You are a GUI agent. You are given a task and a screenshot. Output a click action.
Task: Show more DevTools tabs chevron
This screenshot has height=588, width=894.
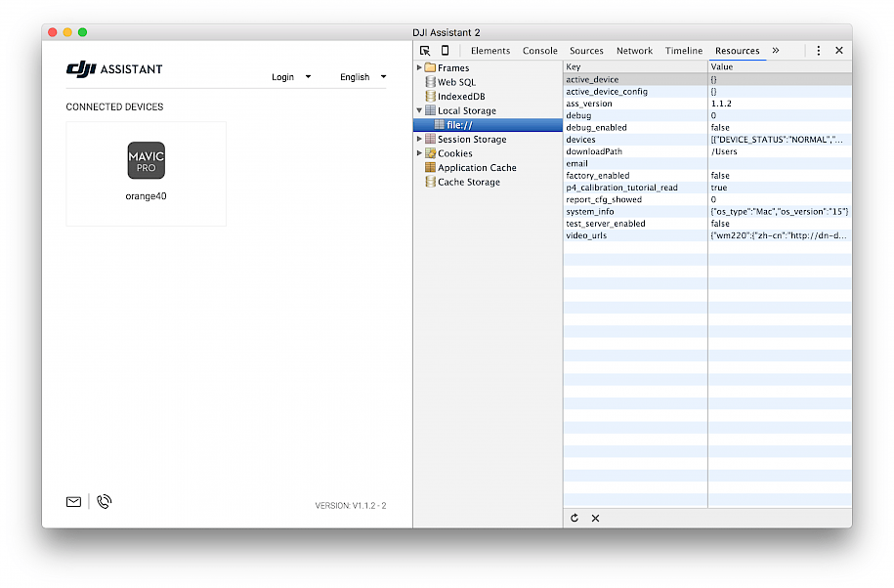coord(776,51)
